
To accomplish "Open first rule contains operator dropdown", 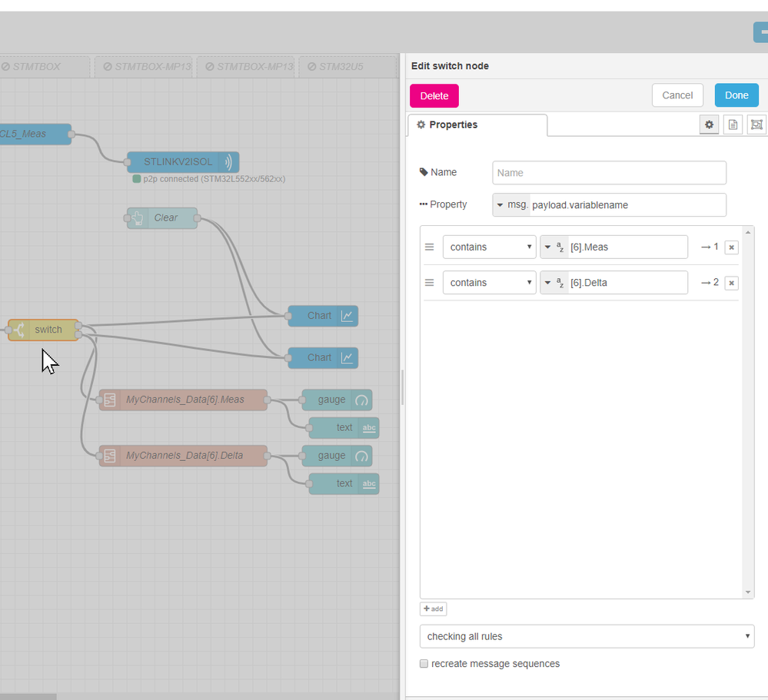I will tap(489, 247).
